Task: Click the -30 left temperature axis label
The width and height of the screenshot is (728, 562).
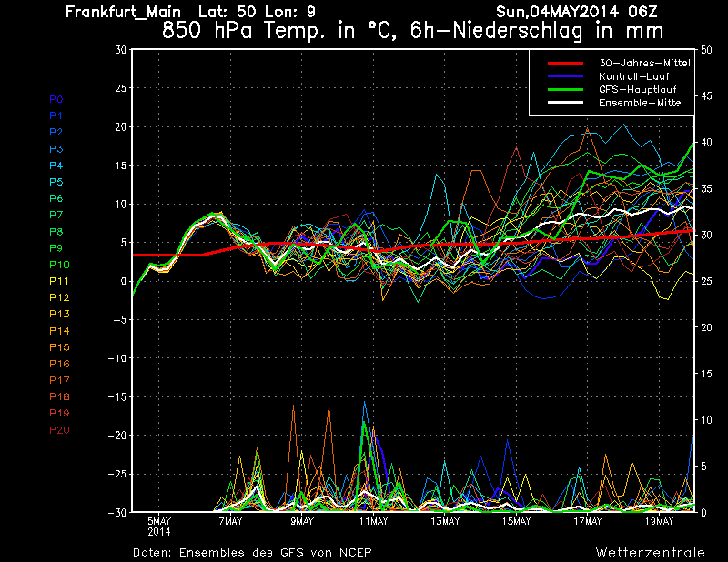Action: (117, 512)
